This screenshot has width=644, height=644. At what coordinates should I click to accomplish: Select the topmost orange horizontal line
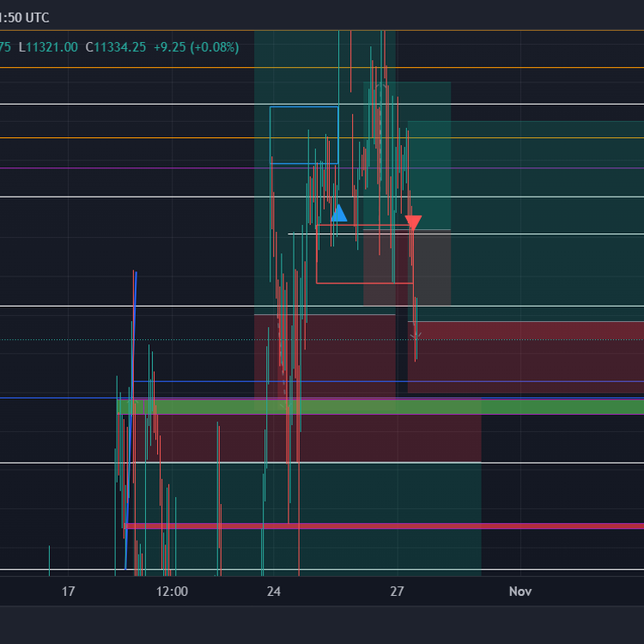click(129, 67)
